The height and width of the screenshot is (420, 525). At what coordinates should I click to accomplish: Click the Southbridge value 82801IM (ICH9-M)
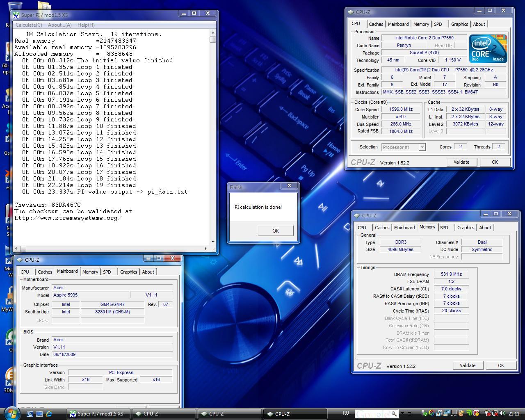(112, 312)
